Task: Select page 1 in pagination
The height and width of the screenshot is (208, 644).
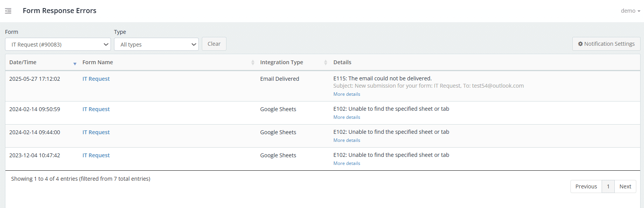Action: pos(608,186)
